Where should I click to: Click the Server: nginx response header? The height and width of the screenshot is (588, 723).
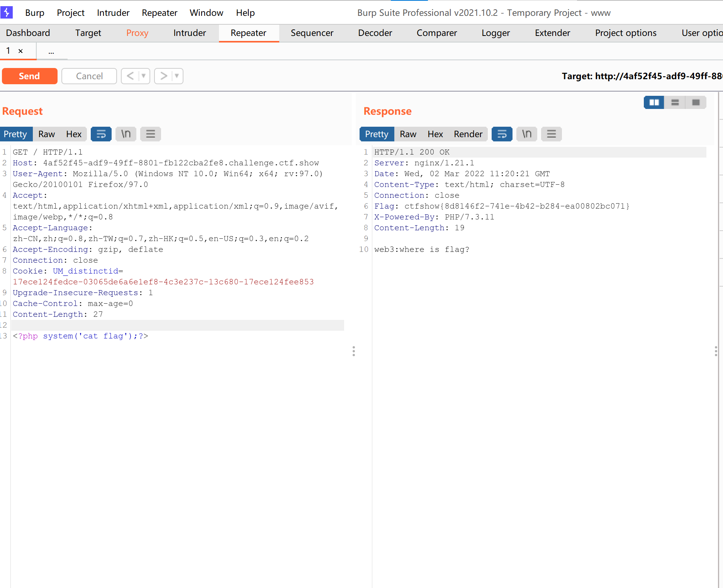[x=424, y=163]
